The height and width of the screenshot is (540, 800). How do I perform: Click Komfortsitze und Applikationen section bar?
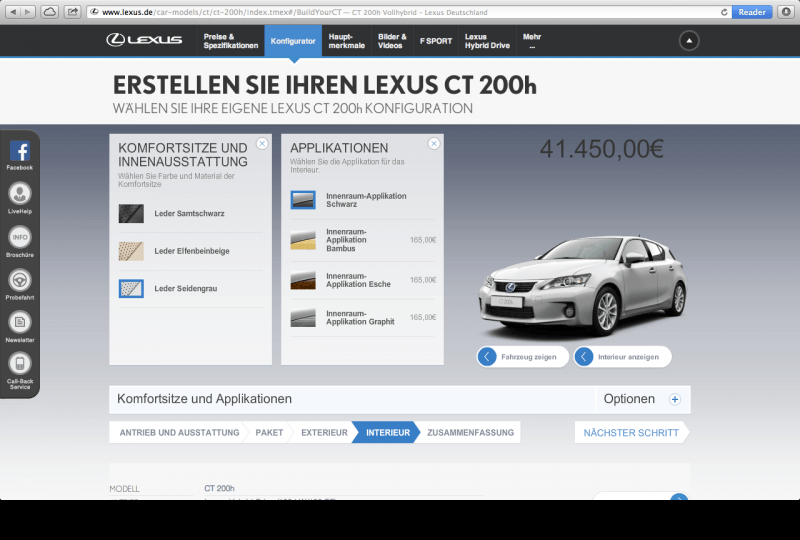pos(352,399)
